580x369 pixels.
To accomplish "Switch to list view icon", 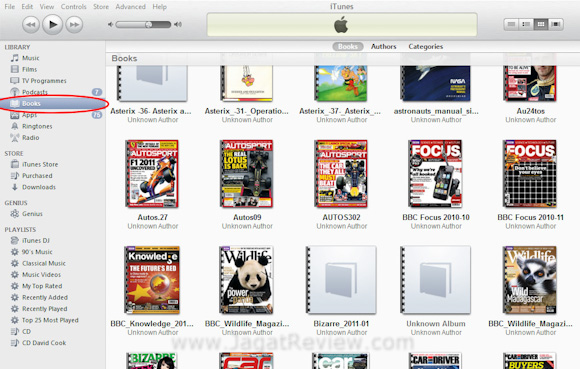I will 511,24.
